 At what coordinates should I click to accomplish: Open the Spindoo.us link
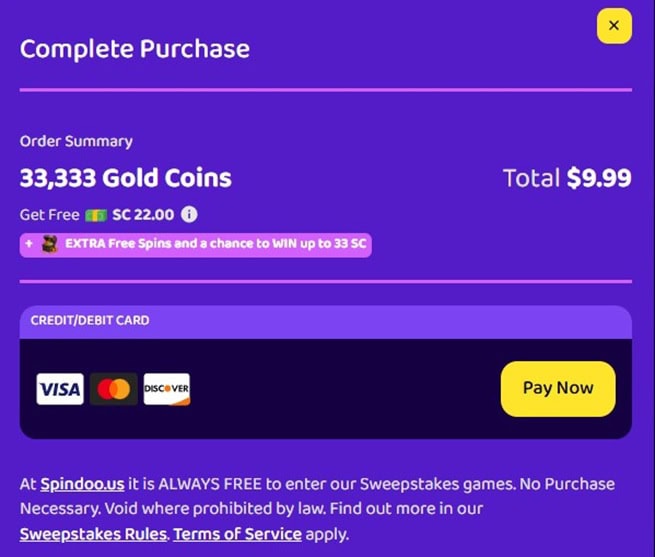[x=82, y=484]
